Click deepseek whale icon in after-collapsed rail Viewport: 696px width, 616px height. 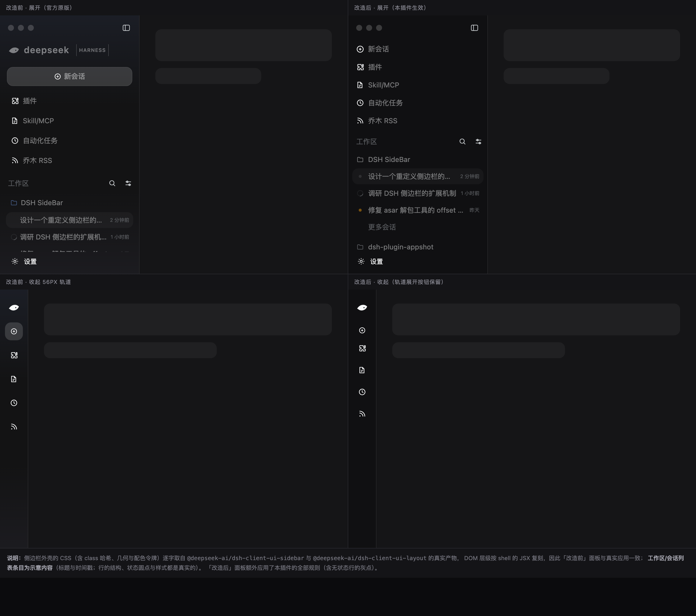362,308
